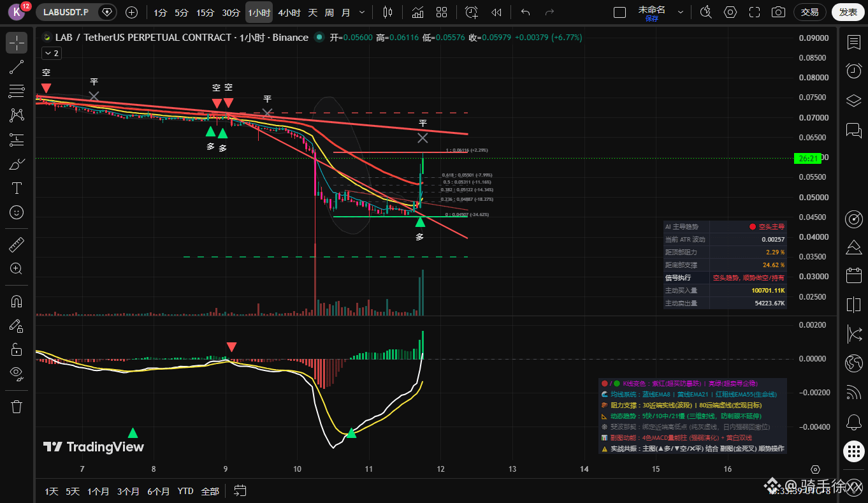The image size is (868, 503).
Task: Select the text annotation tool
Action: pos(17,188)
